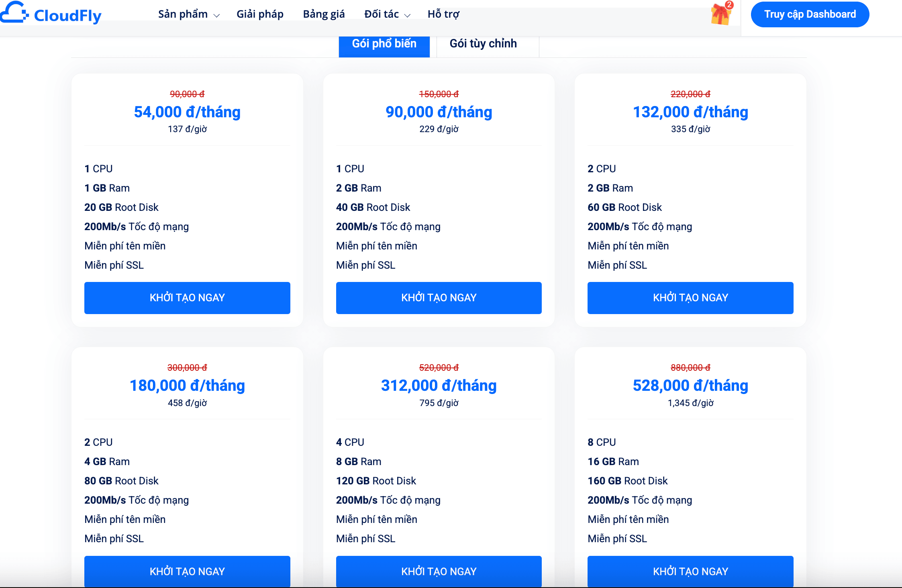Click the CloudFly brand name text
Image resolution: width=902 pixels, height=588 pixels.
67,16
